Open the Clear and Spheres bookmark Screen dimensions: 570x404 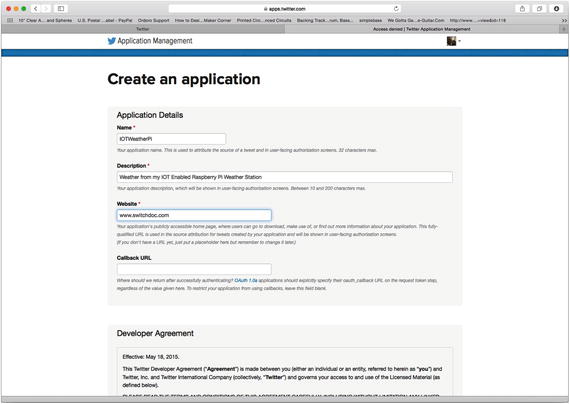[x=45, y=20]
